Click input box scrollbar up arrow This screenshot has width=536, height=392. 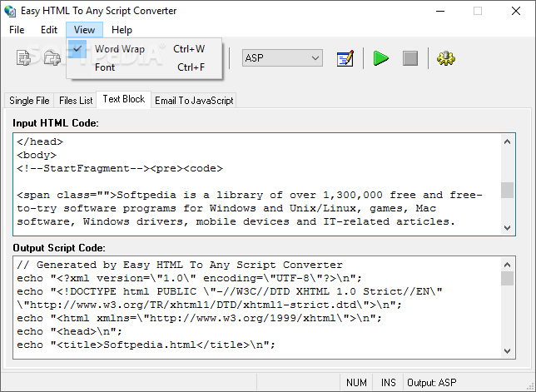click(x=508, y=141)
